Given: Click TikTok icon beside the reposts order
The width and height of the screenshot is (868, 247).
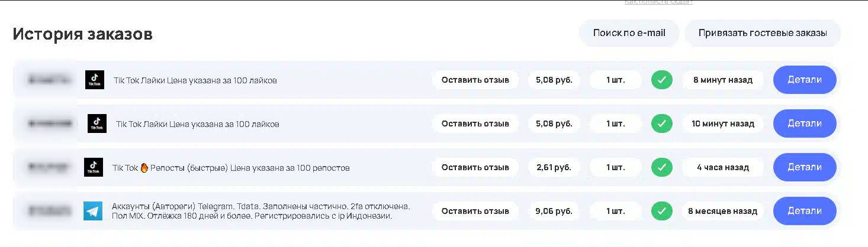Looking at the screenshot, I should (x=94, y=167).
